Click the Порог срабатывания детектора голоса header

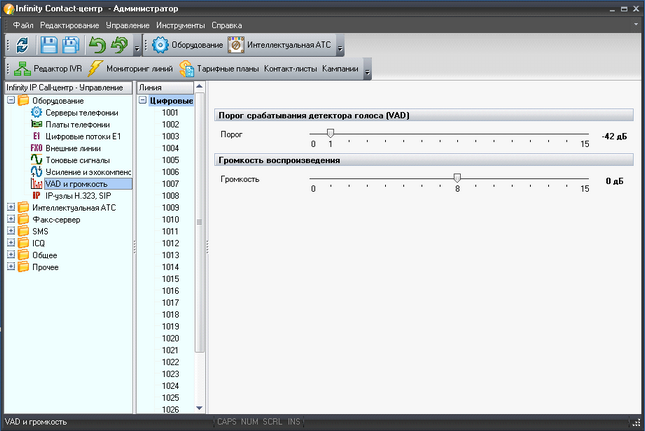[x=424, y=116]
